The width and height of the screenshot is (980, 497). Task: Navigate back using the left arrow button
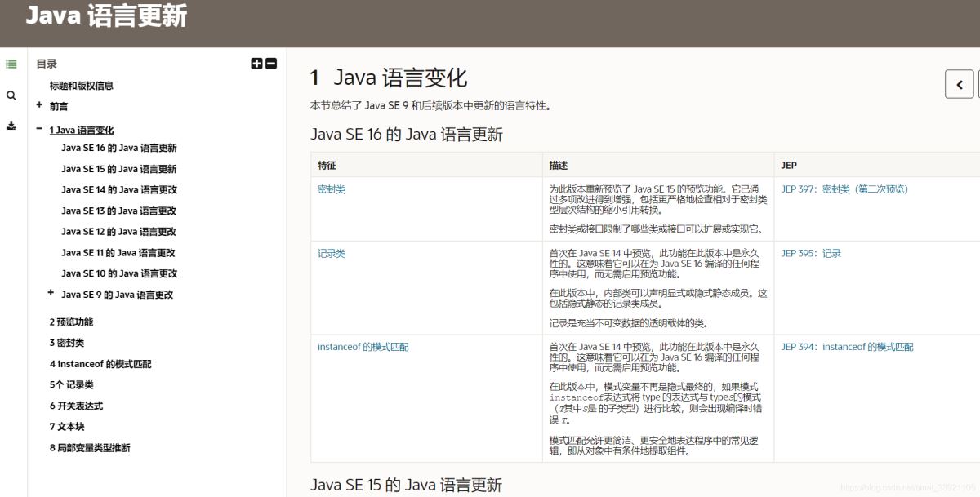(x=959, y=84)
